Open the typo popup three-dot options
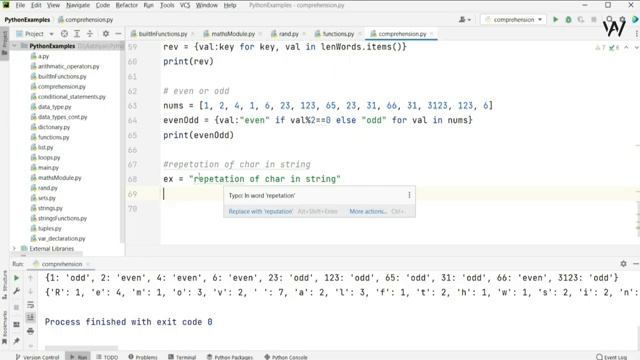 point(409,195)
